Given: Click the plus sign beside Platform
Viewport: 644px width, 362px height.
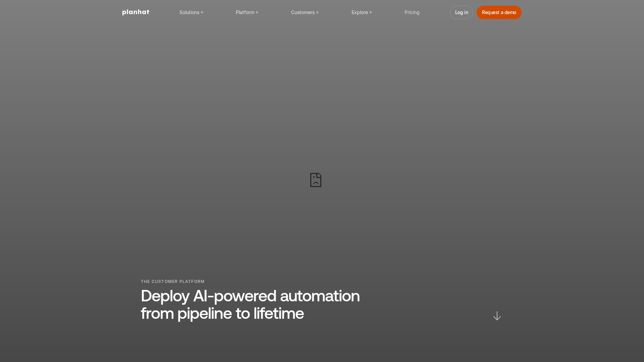Looking at the screenshot, I should tap(257, 12).
